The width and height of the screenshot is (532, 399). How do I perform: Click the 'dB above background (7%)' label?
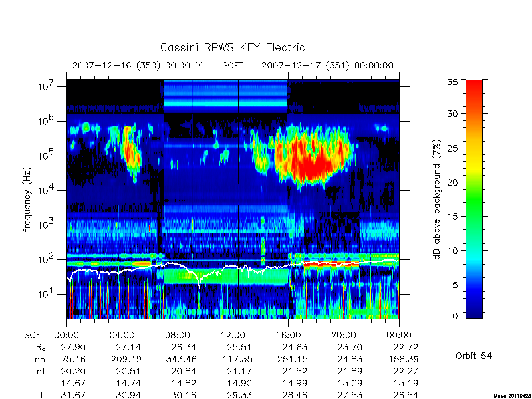point(437,199)
